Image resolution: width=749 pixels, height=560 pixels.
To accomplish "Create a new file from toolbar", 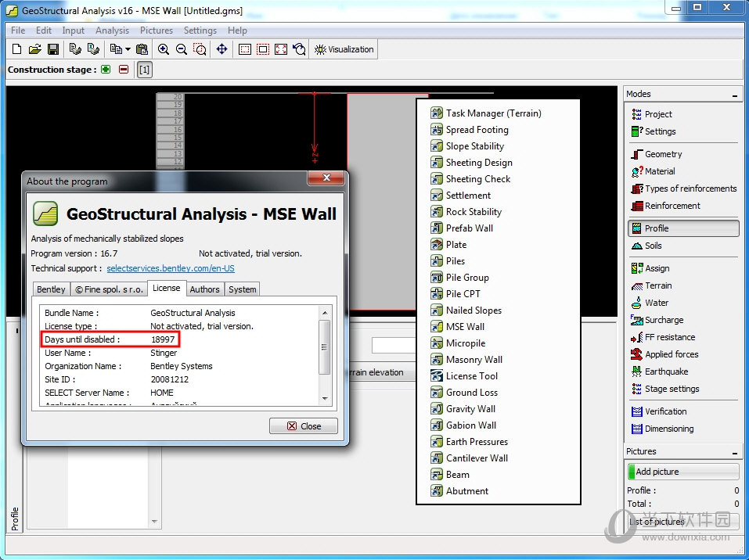I will click(16, 49).
